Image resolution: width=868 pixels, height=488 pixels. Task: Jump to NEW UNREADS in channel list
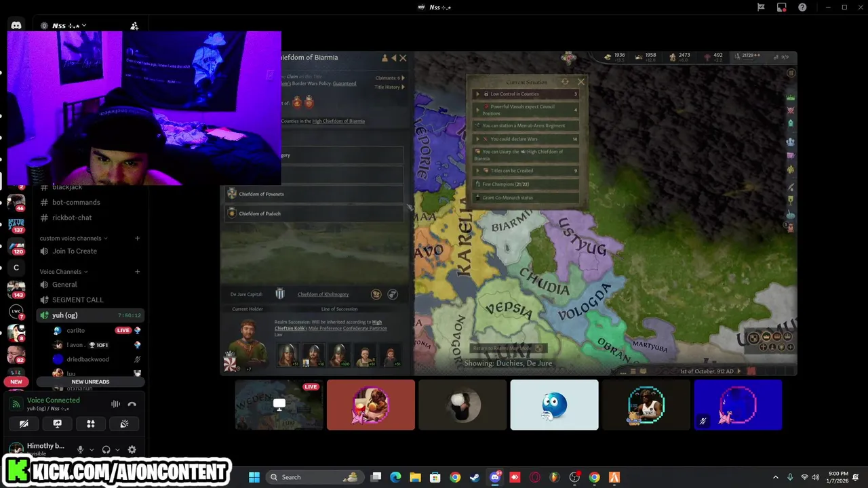(x=90, y=382)
